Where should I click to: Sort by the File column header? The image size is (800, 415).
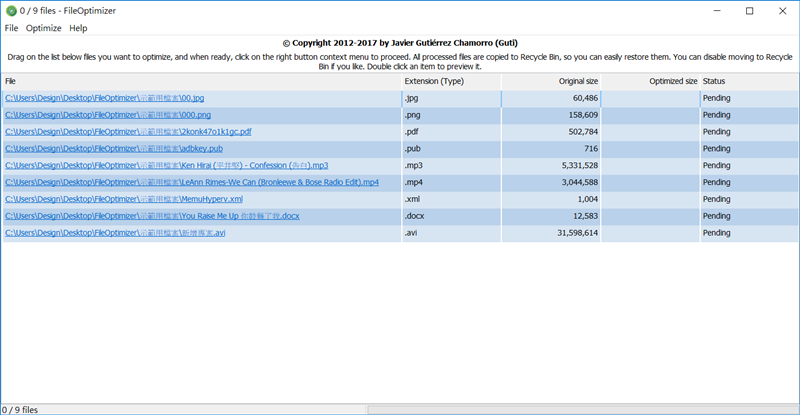(202, 81)
